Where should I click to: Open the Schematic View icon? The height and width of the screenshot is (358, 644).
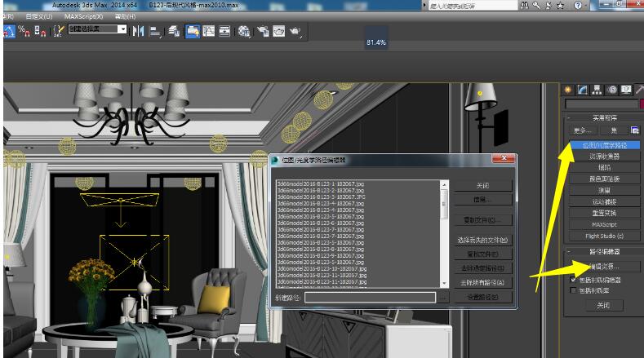point(224,31)
